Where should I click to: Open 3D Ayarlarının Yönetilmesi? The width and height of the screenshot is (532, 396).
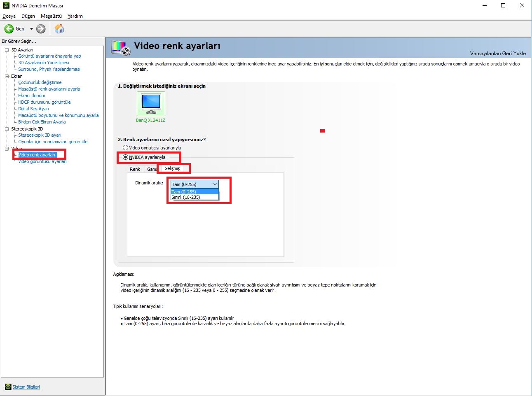tap(44, 63)
